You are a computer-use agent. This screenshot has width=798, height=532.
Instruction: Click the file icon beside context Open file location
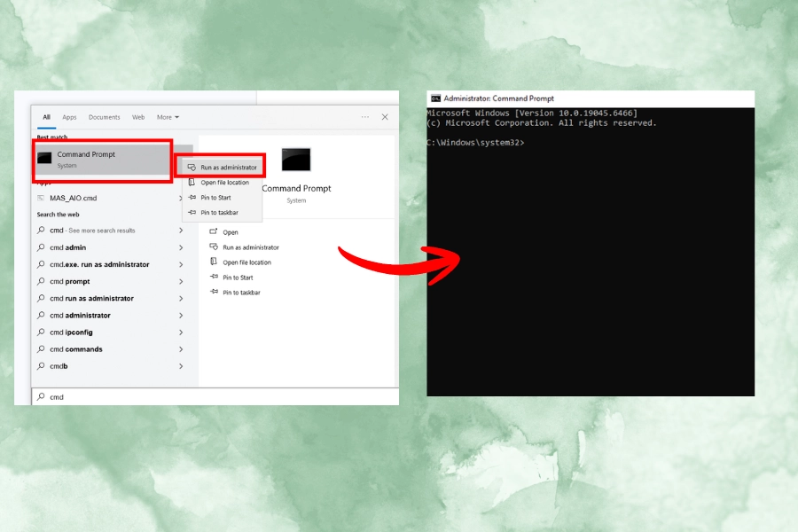(192, 183)
